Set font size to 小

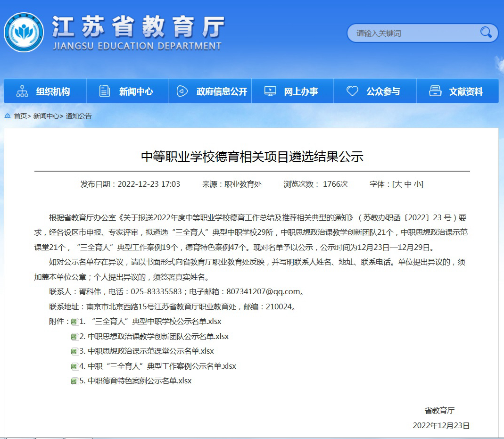417,184
